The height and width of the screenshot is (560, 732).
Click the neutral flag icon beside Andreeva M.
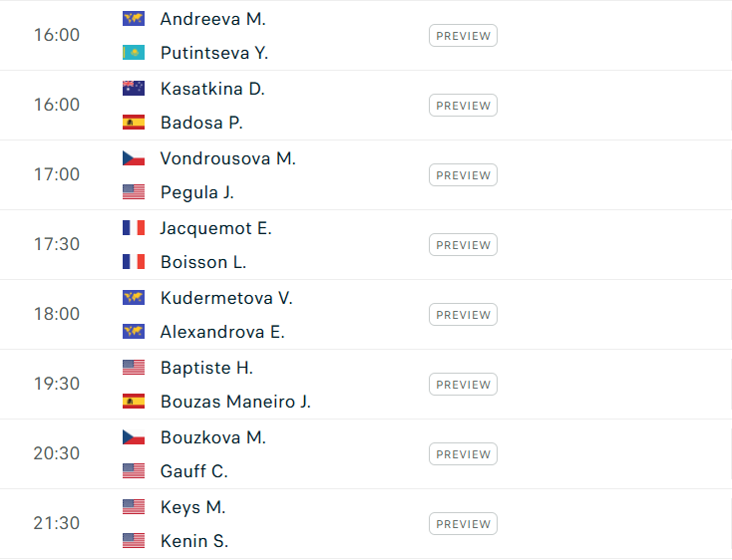[134, 19]
